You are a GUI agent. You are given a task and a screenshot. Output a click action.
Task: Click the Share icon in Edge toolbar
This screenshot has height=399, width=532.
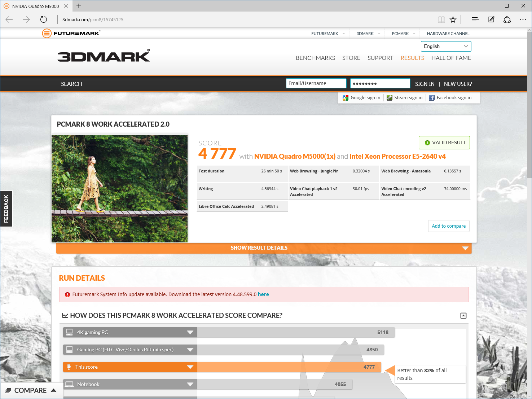[x=507, y=19]
